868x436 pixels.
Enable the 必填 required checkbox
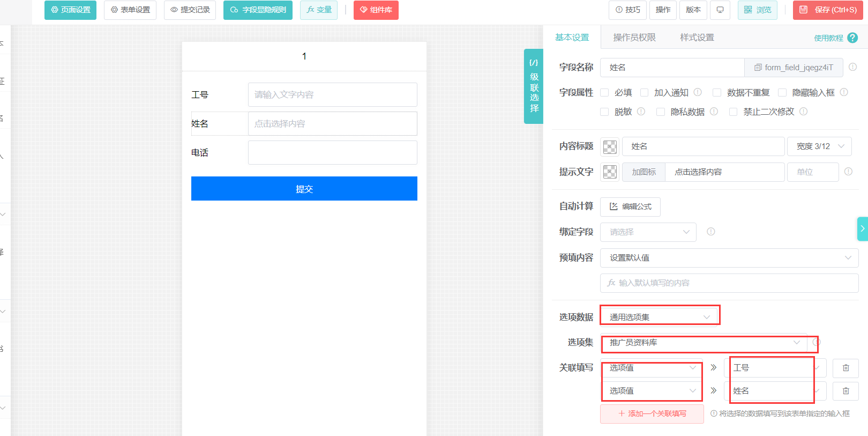point(604,93)
